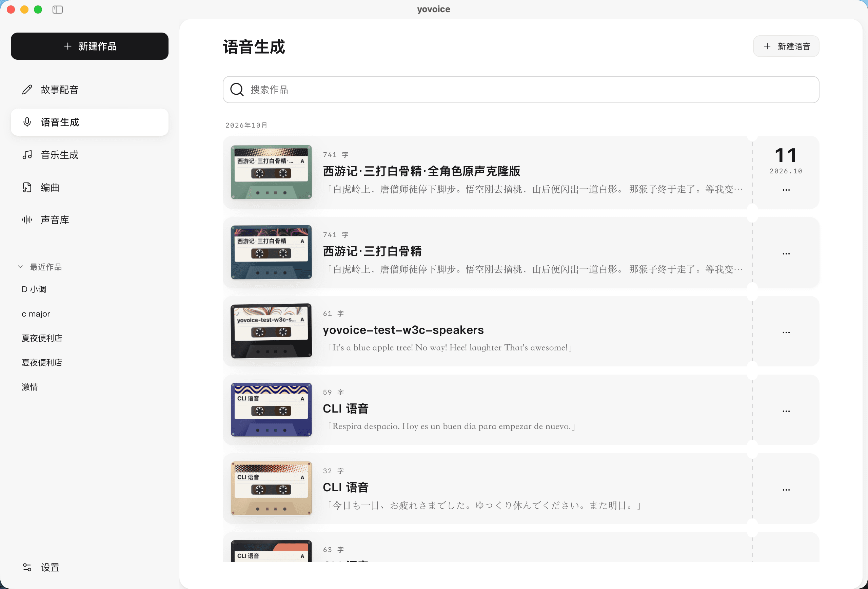Open more options for 西游记·三打白骨精·全角色原声克隆版
The height and width of the screenshot is (589, 868).
pyautogui.click(x=786, y=190)
